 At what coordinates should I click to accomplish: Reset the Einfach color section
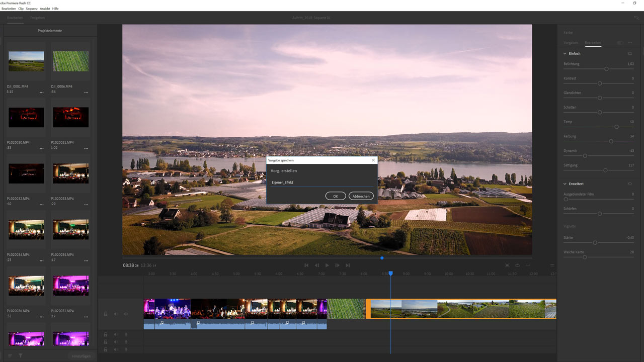tap(629, 53)
